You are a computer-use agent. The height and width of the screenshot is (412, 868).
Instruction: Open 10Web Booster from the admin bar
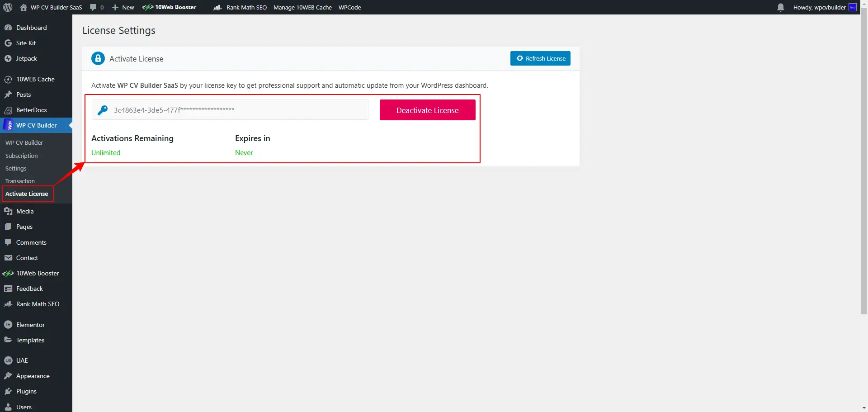[169, 7]
